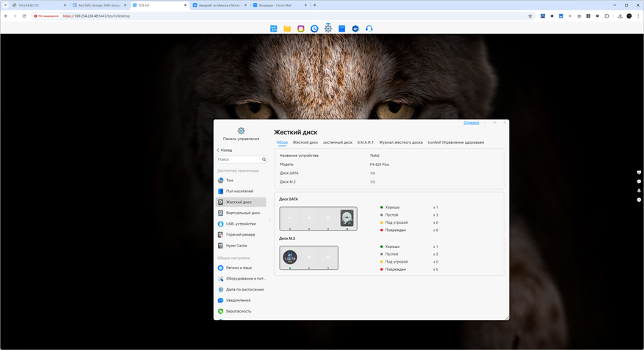Click the address bar URL
Viewport: 644px width, 350px height.
pos(96,16)
